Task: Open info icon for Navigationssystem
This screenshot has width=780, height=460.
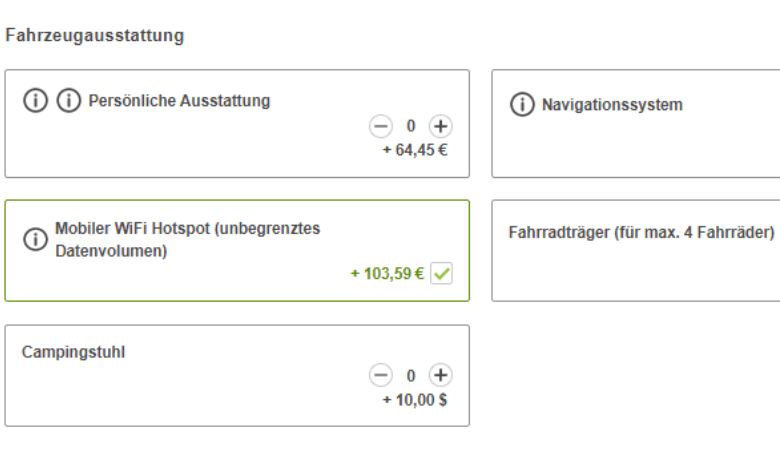Action: click(x=522, y=104)
